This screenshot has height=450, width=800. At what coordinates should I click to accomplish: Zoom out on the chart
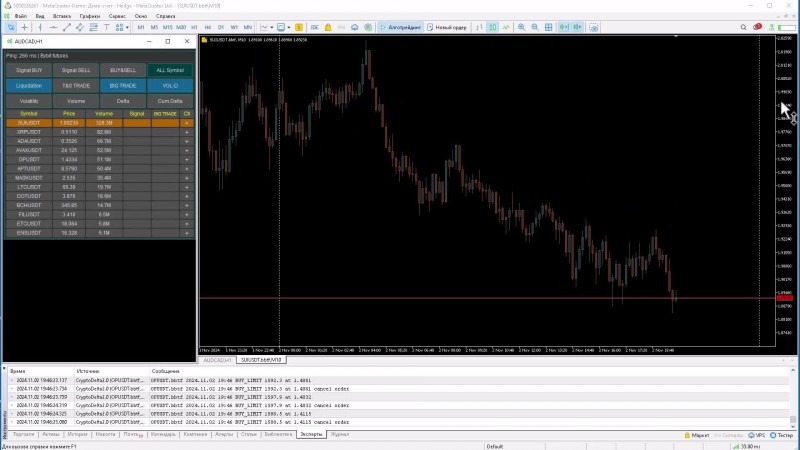pos(535,28)
